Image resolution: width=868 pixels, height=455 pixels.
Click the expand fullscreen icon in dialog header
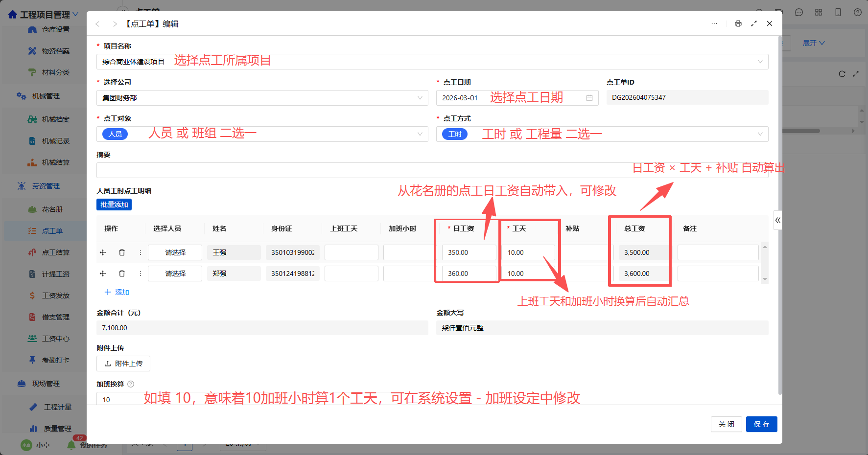(754, 23)
